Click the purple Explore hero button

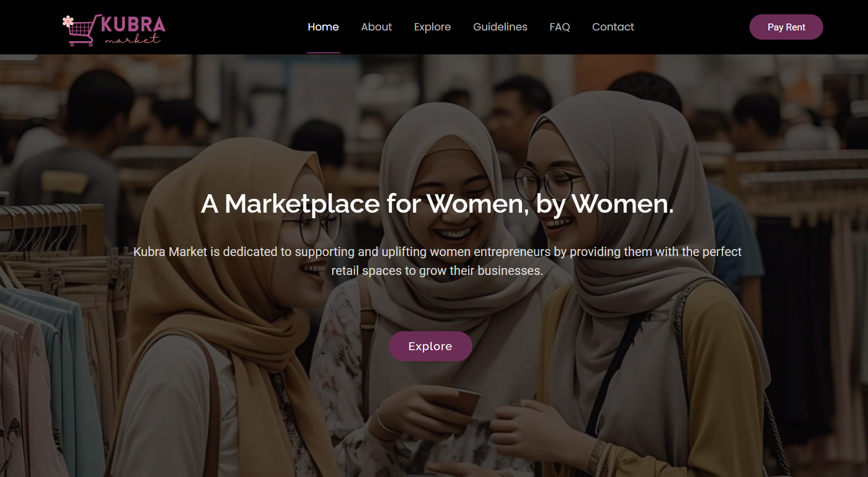coord(430,346)
